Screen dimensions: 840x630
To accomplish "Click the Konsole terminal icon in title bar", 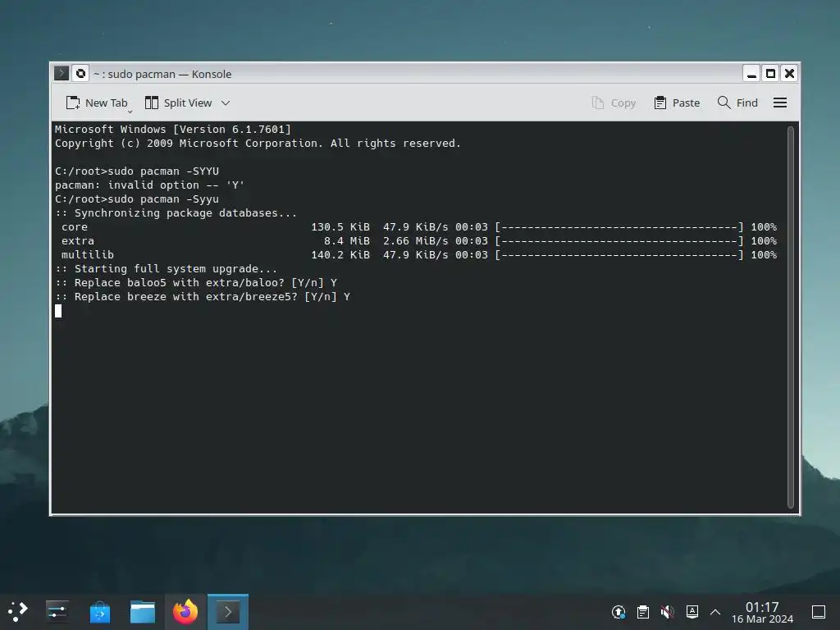I will [62, 73].
